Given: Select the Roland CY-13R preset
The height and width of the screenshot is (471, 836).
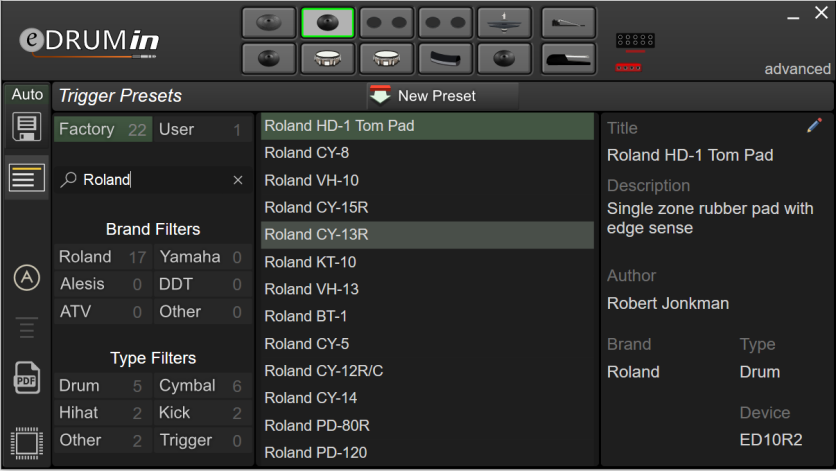Looking at the screenshot, I should pyautogui.click(x=427, y=235).
